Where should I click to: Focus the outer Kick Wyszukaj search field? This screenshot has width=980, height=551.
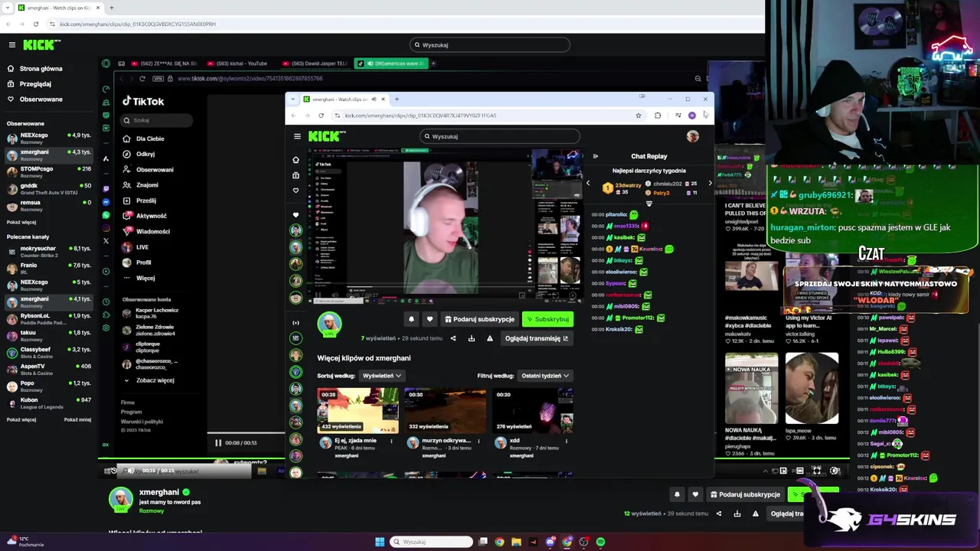click(490, 45)
